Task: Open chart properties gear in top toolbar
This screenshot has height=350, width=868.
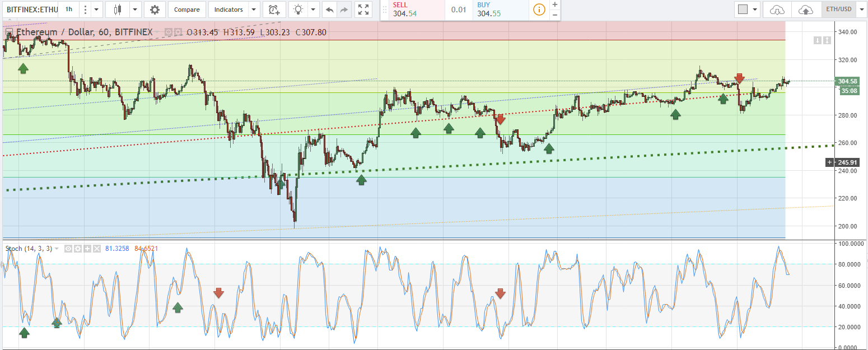Action: [x=155, y=10]
